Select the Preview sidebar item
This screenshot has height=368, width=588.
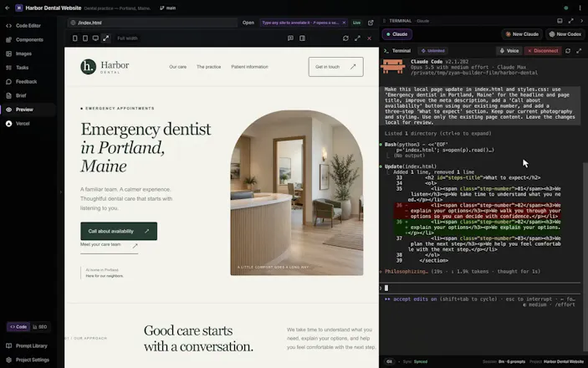pyautogui.click(x=28, y=110)
